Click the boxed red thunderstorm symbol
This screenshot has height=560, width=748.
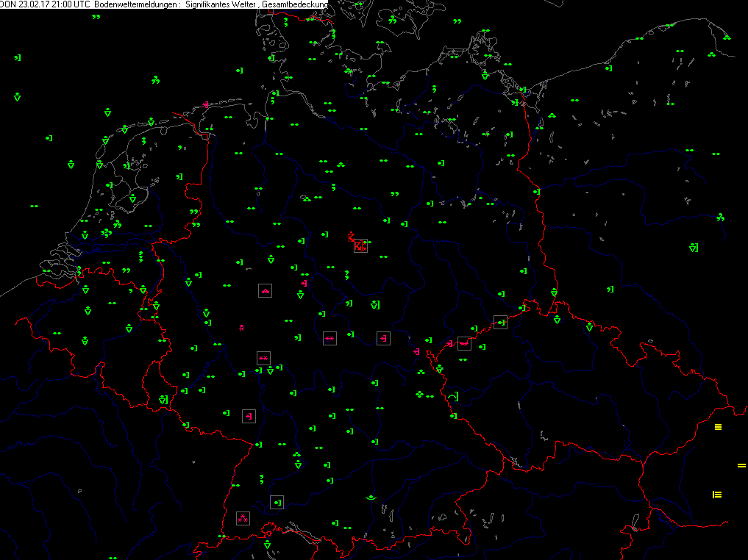[360, 246]
